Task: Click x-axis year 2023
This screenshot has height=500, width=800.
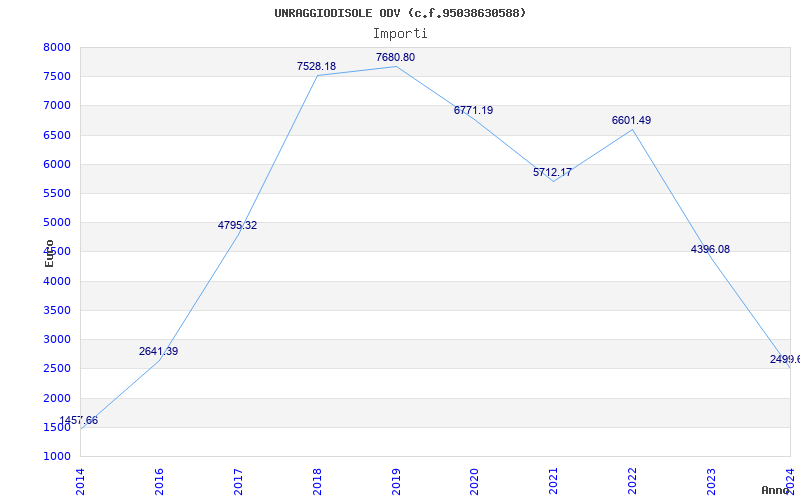Action: [711, 481]
